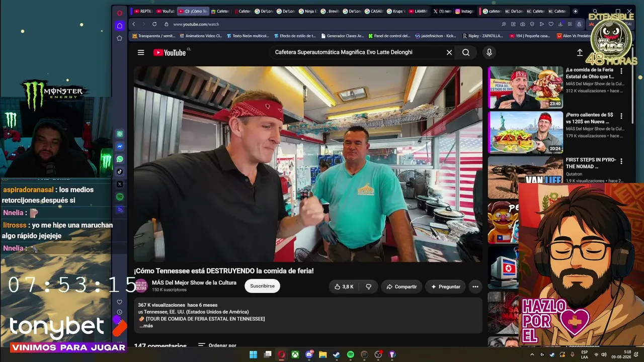The height and width of the screenshot is (362, 644).
Task: Open Facebook Messenger in the Opera sidebar
Action: (120, 146)
